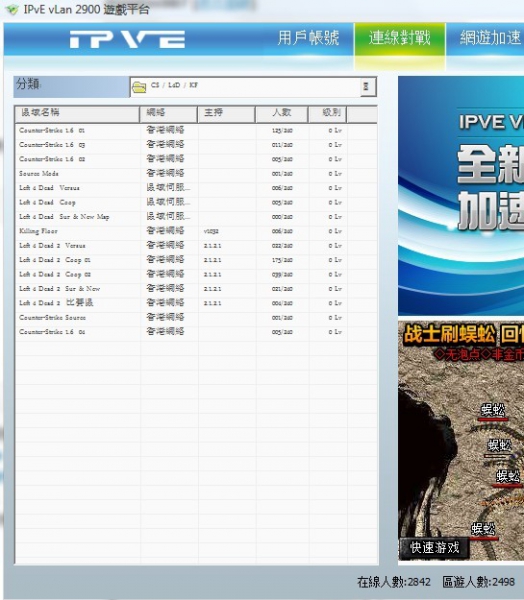Select the Counter-Strike Source room
The height and width of the screenshot is (600, 524).
196,318
